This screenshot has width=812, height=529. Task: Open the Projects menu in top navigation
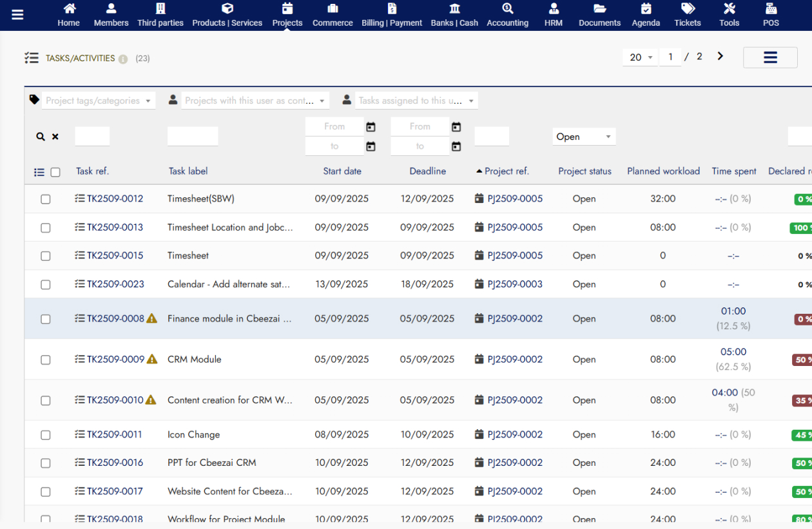[x=287, y=15]
